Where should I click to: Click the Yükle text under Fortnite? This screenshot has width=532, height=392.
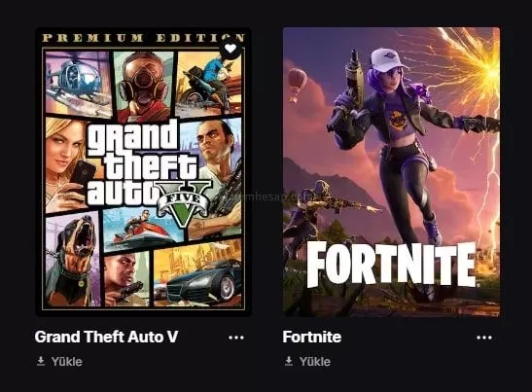pyautogui.click(x=315, y=362)
